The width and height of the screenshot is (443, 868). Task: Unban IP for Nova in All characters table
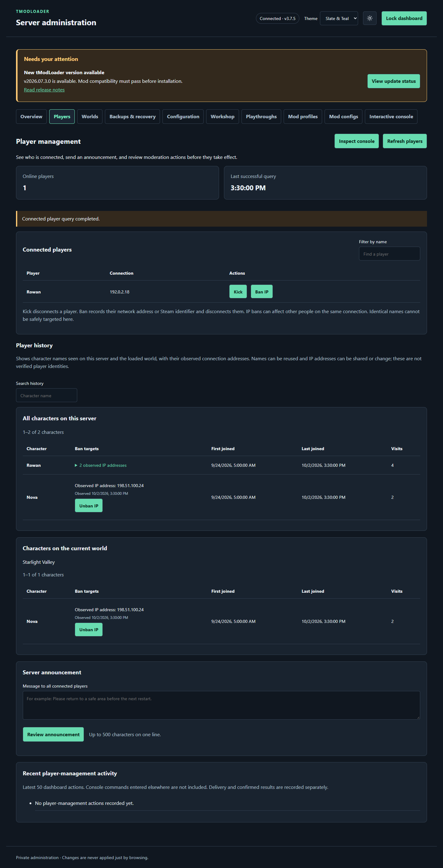click(x=89, y=506)
